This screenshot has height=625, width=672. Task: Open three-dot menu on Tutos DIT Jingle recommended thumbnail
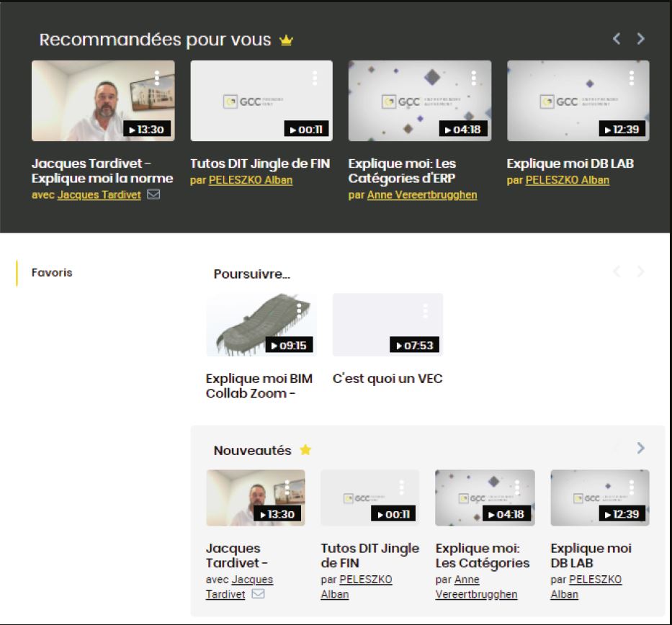click(x=315, y=78)
